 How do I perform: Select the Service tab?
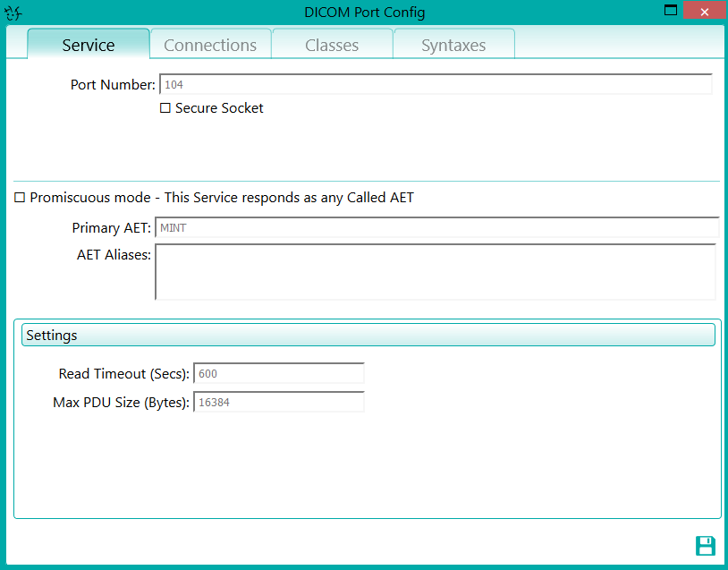[89, 44]
